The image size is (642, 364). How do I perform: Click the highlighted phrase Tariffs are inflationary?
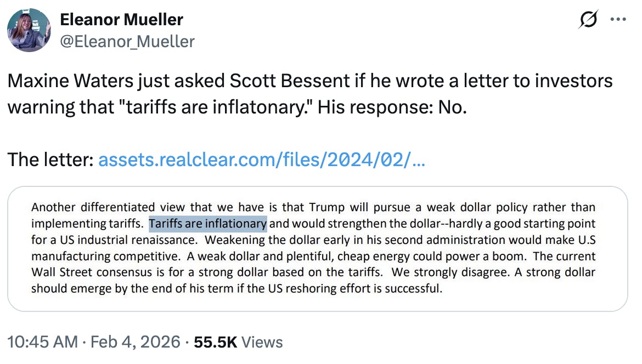[x=207, y=223]
